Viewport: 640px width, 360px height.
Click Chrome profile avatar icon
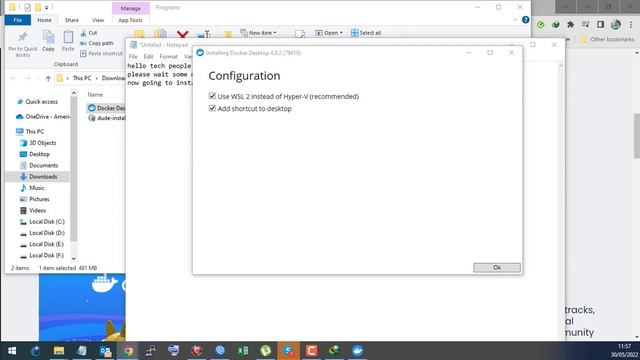point(616,24)
